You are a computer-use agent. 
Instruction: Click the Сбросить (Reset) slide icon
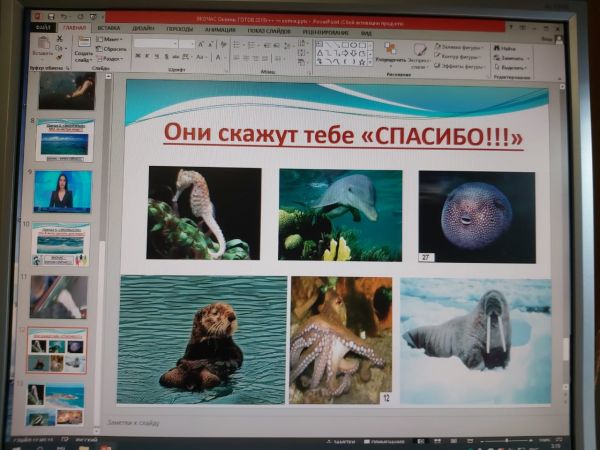pos(114,48)
